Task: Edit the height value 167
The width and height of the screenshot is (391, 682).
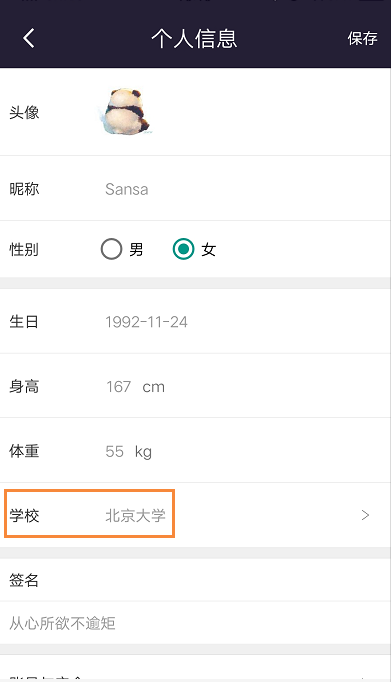Action: (x=119, y=387)
